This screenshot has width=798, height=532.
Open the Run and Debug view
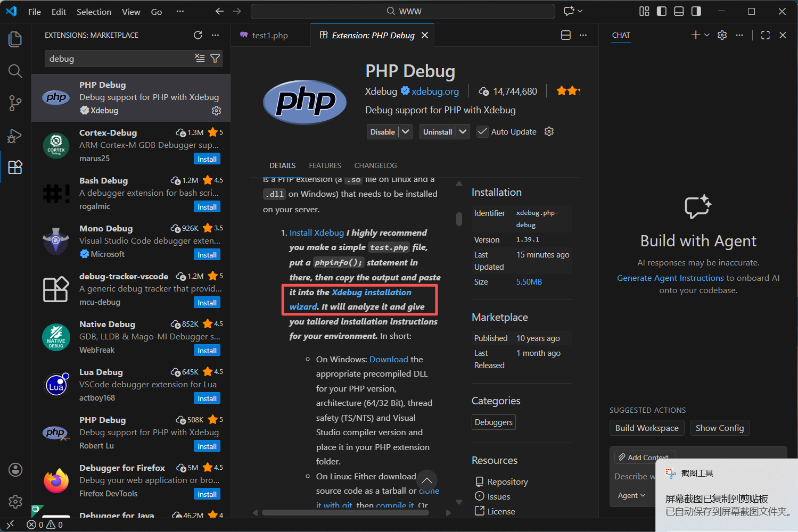coord(15,136)
